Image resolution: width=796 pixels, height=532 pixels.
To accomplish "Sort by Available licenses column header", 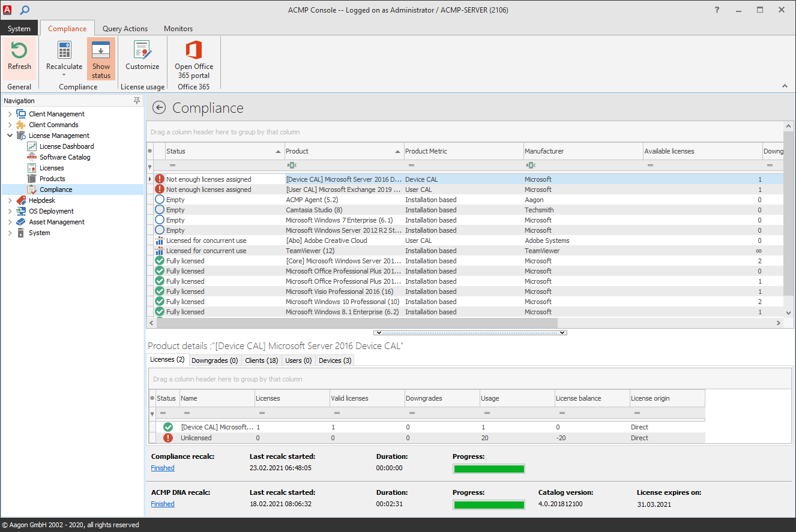I will (x=702, y=151).
